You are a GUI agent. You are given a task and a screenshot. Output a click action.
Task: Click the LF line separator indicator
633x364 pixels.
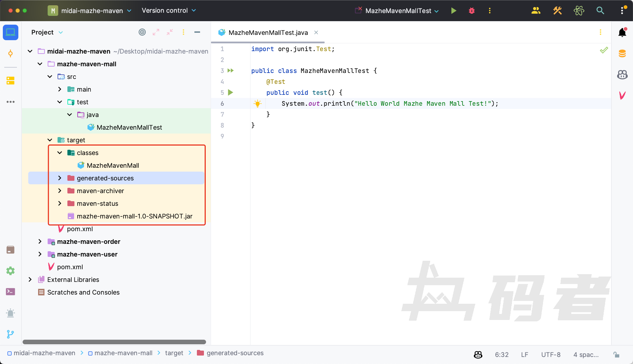pyautogui.click(x=525, y=354)
